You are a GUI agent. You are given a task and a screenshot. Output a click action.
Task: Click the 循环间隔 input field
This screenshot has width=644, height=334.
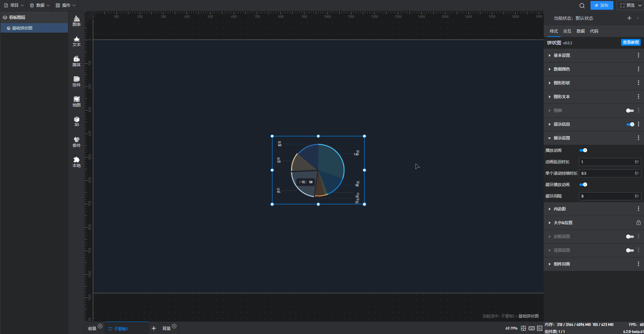click(610, 196)
